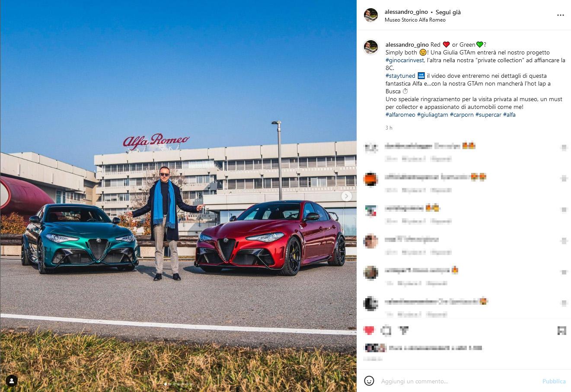Click the share post icon
The height and width of the screenshot is (392, 571).
click(x=404, y=331)
